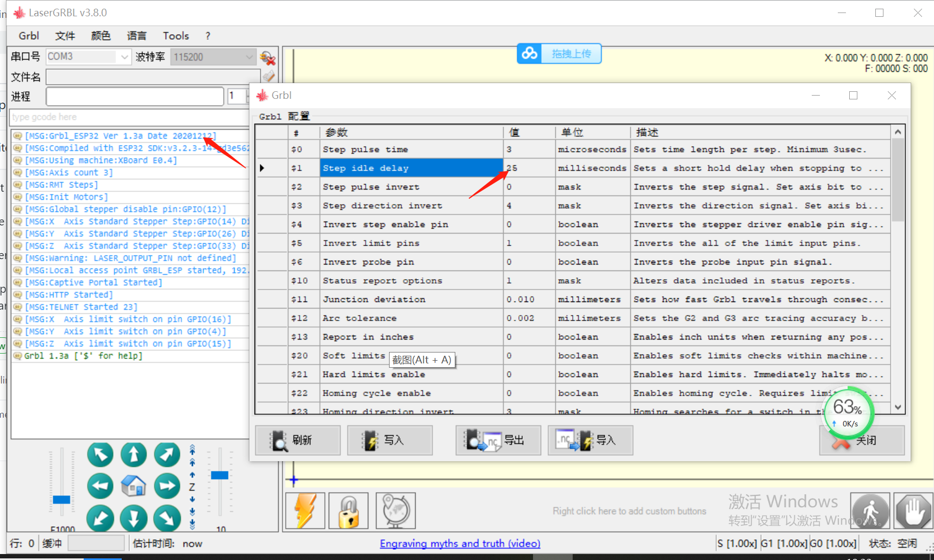Click the MSG:Axis count 3 log line
The height and width of the screenshot is (560, 934).
[68, 173]
